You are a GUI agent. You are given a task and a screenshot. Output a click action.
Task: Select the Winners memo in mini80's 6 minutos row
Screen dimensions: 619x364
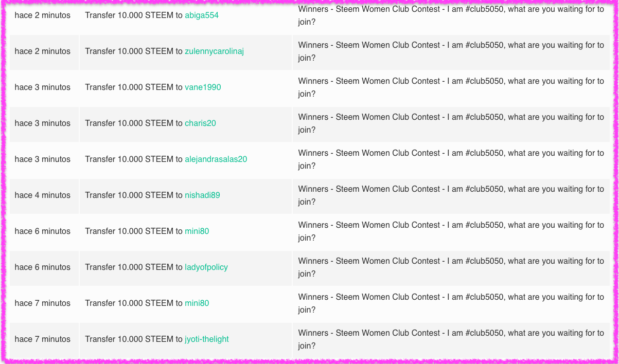451,231
